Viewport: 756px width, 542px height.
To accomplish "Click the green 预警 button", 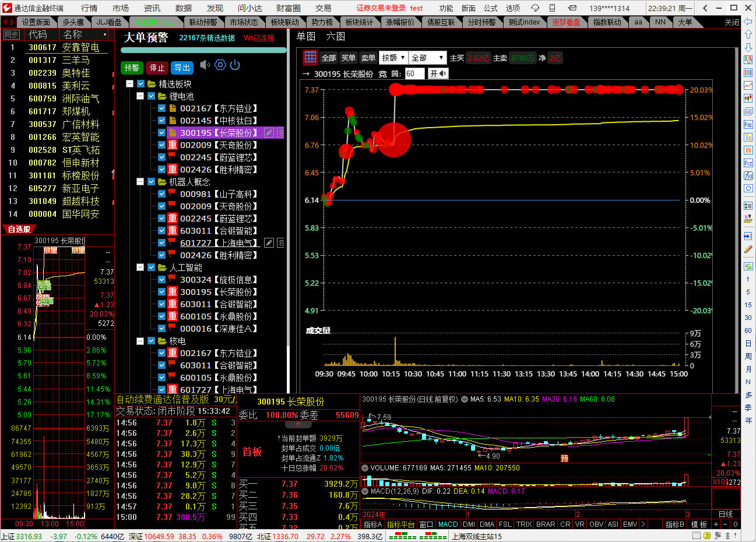I will (x=132, y=68).
